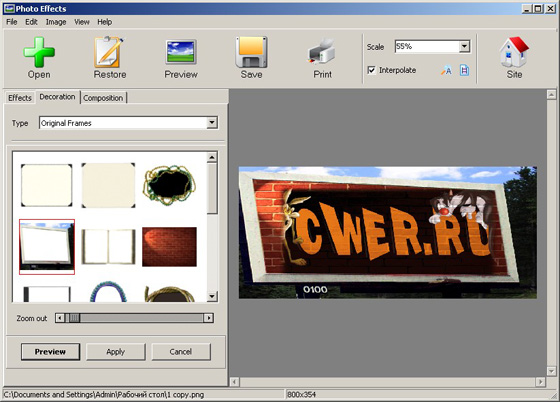Click the frame list scroll-down arrow
The image size is (560, 402).
click(212, 296)
